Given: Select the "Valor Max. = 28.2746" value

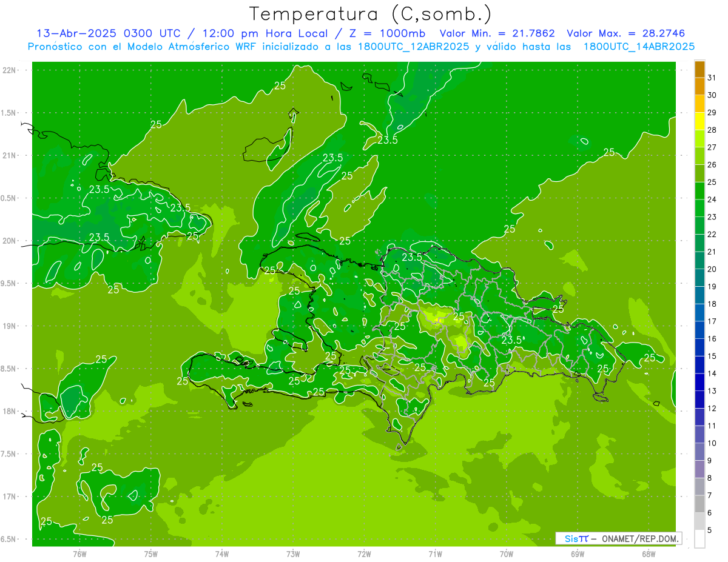Looking at the screenshot, I should click(x=625, y=33).
